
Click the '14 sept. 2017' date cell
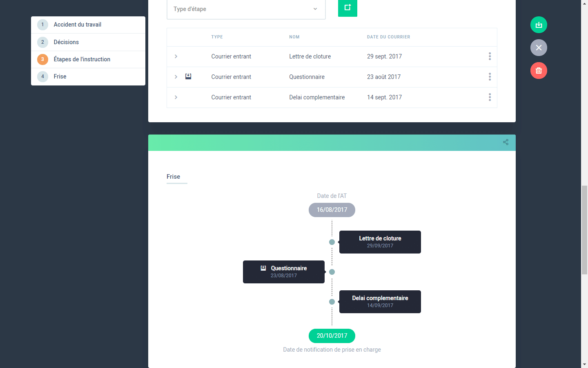coord(384,97)
